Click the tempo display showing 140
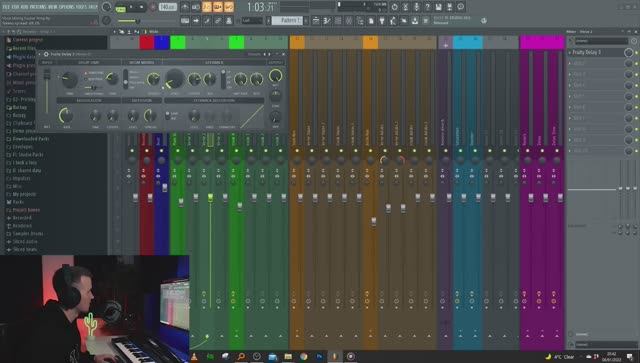This screenshot has width=640, height=363. click(x=167, y=7)
